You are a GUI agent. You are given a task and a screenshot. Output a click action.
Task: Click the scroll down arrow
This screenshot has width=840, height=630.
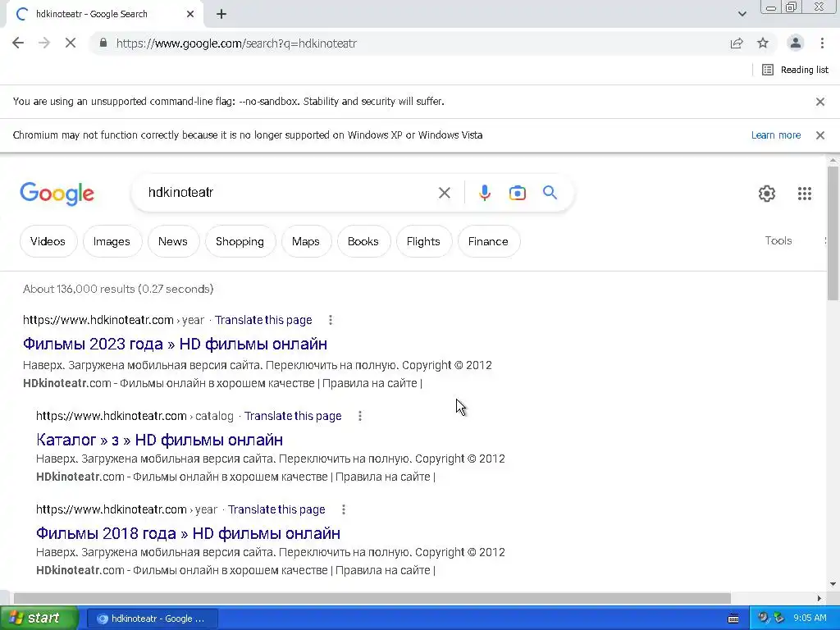tap(833, 584)
